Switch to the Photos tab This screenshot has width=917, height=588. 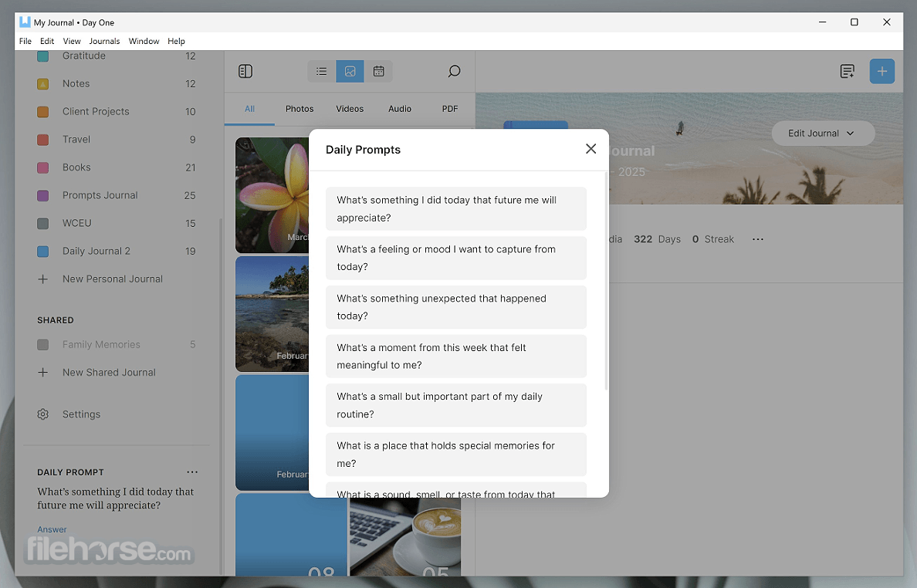[x=299, y=109]
